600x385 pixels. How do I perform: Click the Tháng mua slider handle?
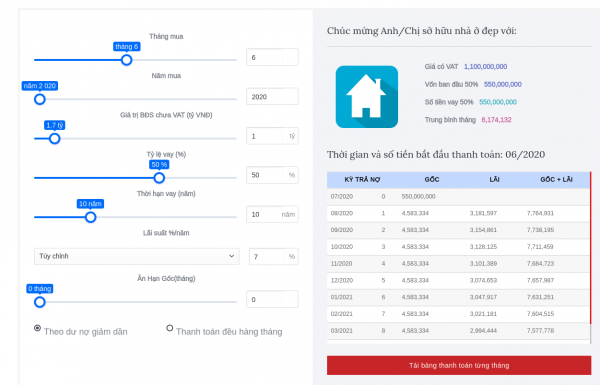coord(127,60)
